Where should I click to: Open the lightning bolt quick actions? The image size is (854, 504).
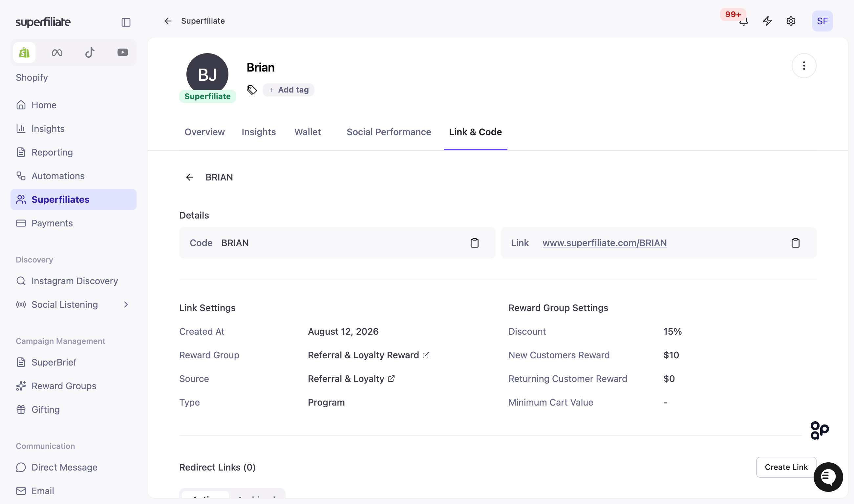[767, 21]
